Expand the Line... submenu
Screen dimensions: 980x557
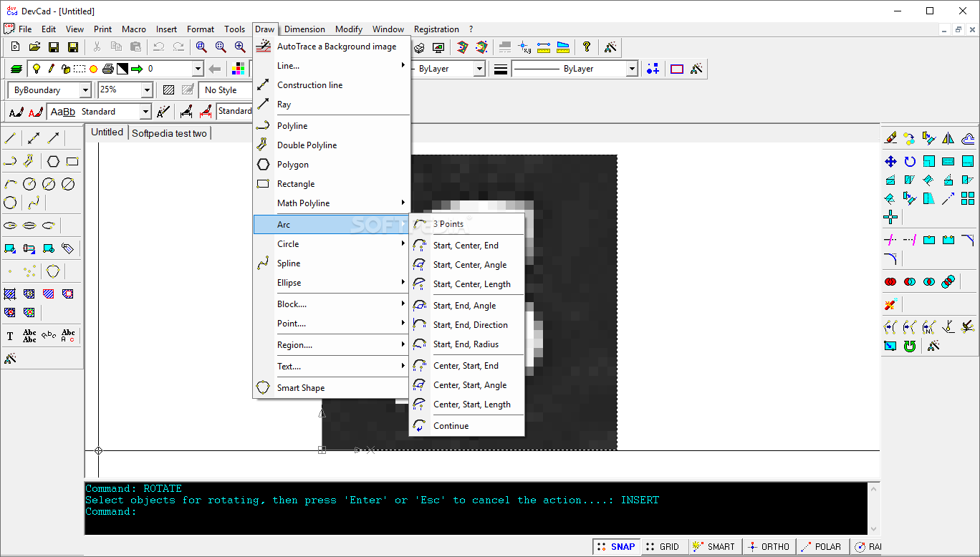[x=332, y=66]
